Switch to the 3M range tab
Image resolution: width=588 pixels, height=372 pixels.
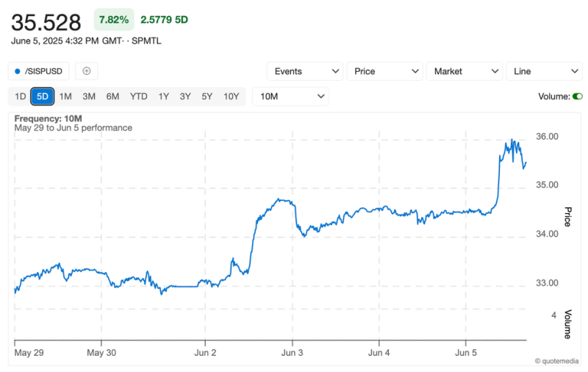pyautogui.click(x=89, y=96)
